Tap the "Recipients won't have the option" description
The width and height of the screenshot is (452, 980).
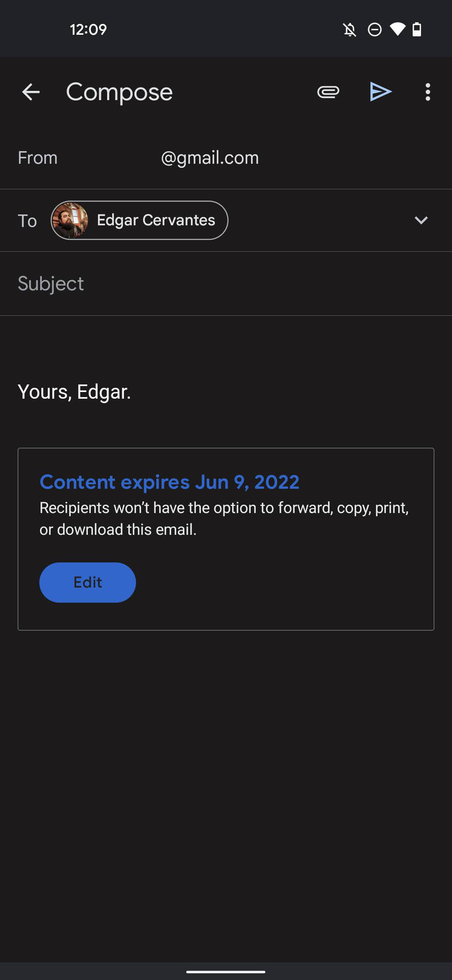click(223, 519)
